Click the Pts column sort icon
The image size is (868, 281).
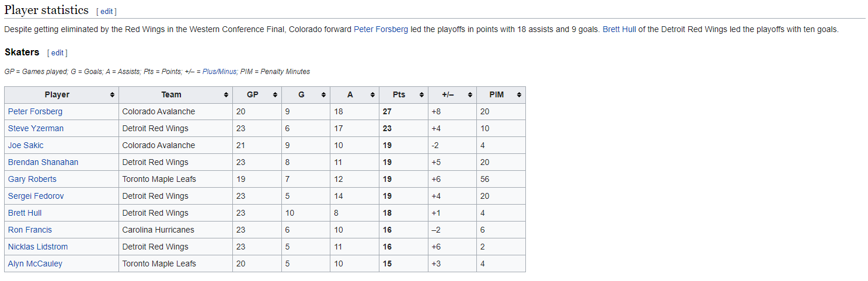coord(421,95)
